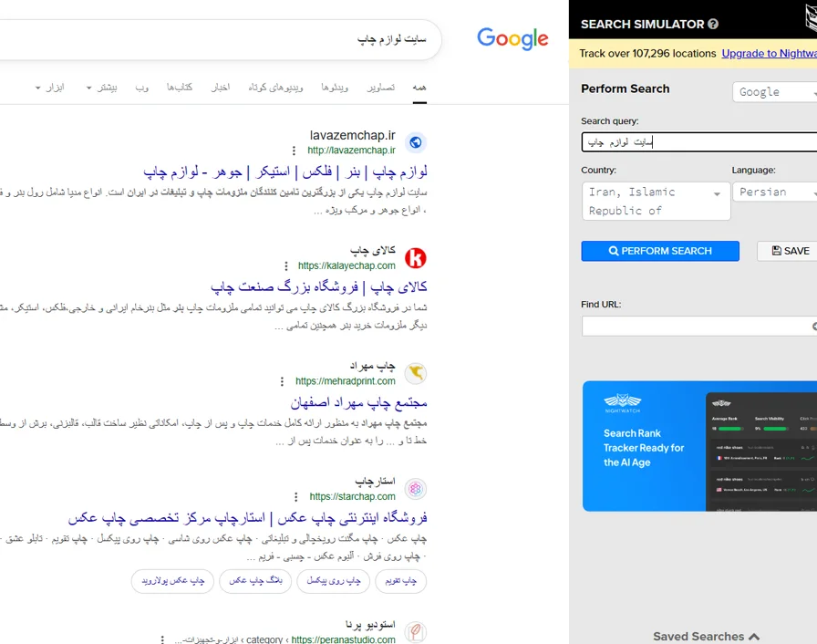Switch to the ویدیوهای کوتاه (Short videos) tab

(x=275, y=88)
